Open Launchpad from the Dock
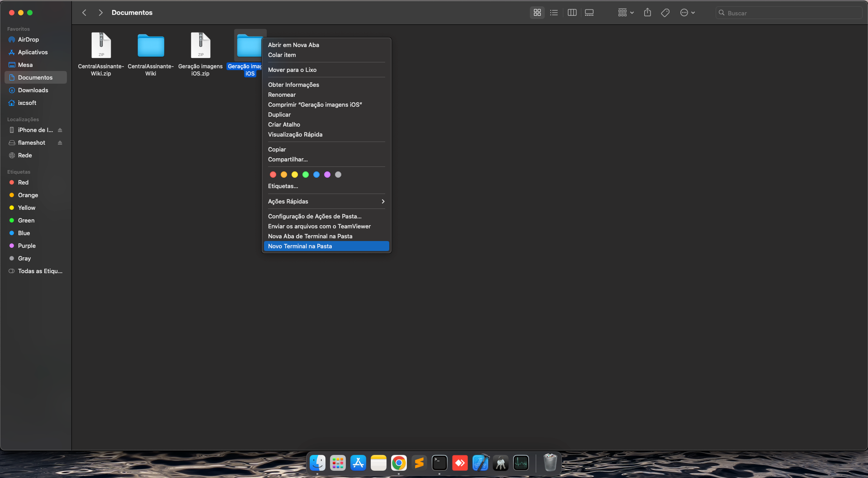Screen dimensions: 868x478 click(x=338, y=463)
